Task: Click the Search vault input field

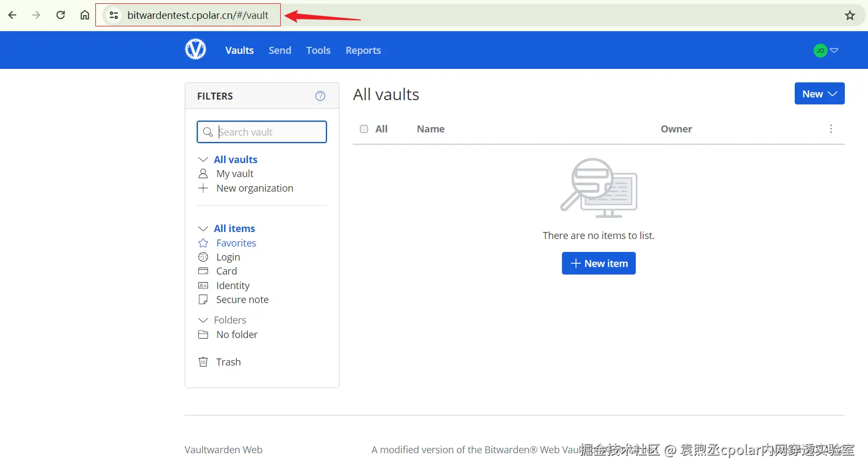Action: tap(262, 132)
